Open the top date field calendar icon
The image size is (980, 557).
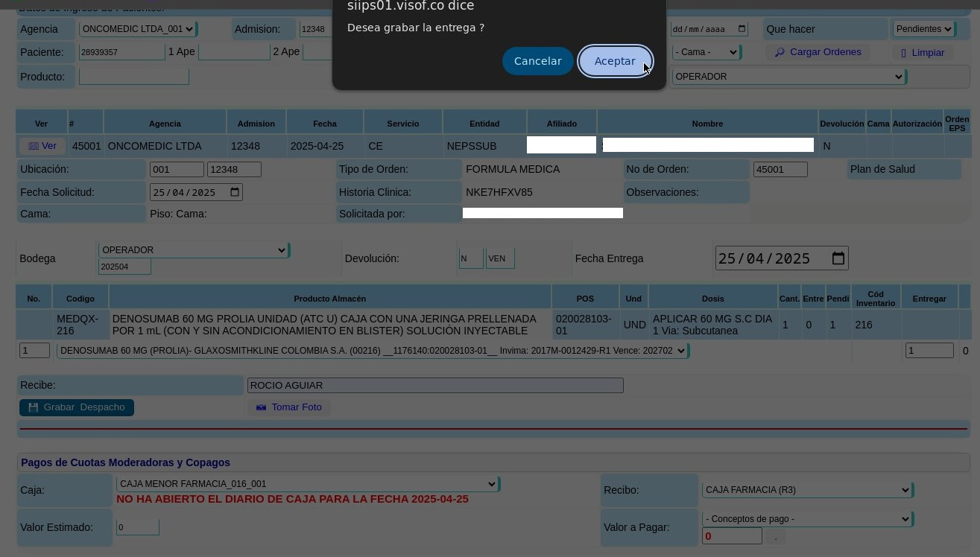pos(741,29)
